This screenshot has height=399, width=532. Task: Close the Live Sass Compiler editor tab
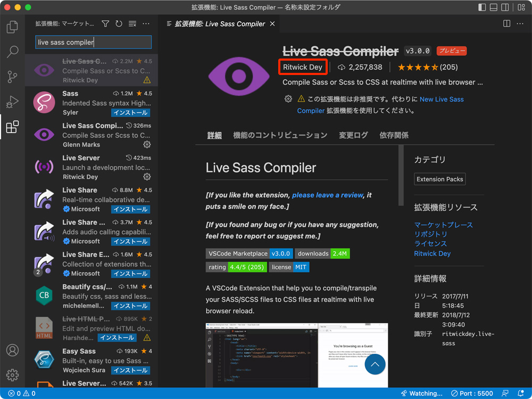(x=272, y=24)
